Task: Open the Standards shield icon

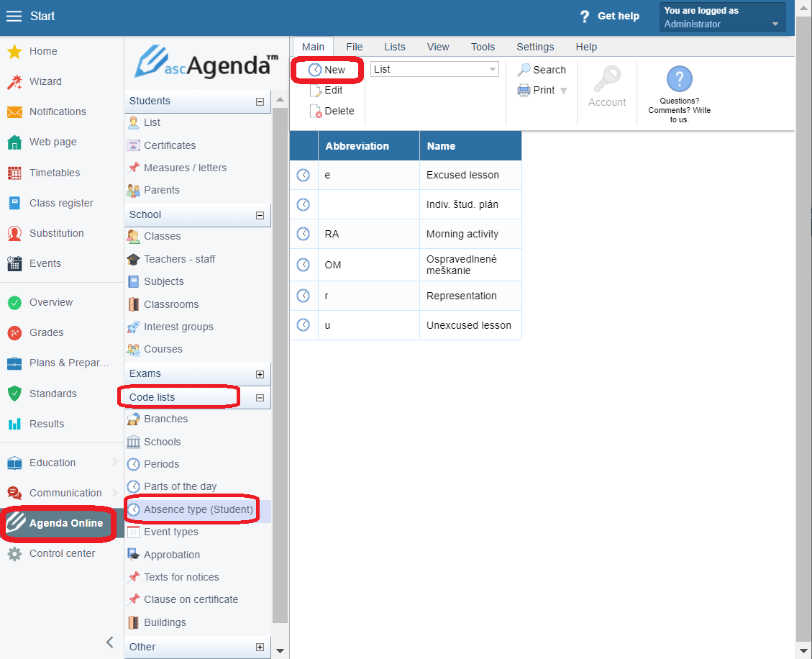Action: pos(14,394)
